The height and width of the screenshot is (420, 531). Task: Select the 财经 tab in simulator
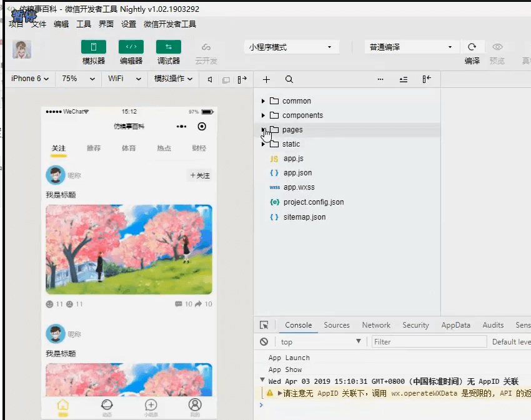(x=199, y=149)
